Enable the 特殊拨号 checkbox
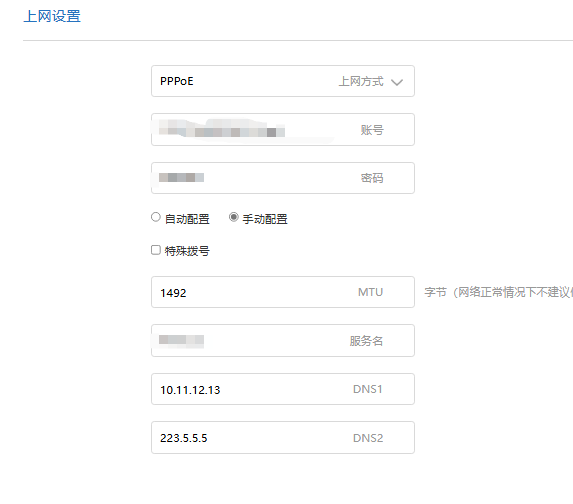Viewport: 573px width, 504px height. pyautogui.click(x=156, y=250)
